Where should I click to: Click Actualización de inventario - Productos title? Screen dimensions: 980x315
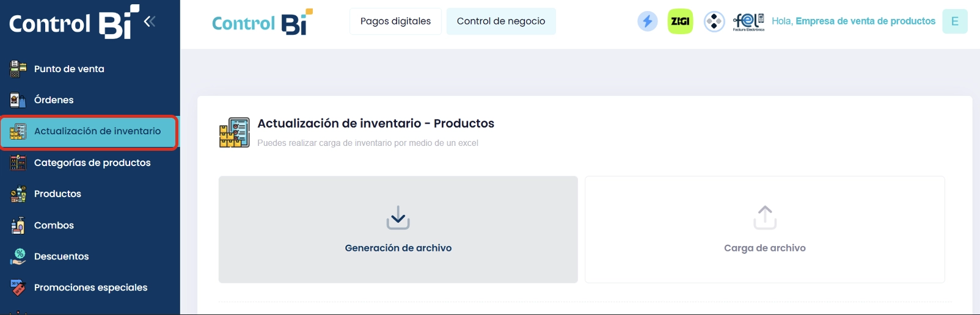[x=376, y=123]
